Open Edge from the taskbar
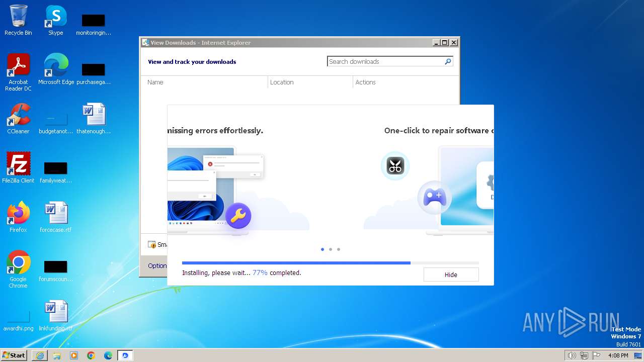Screen dimensions: 644x362 click(x=108, y=355)
